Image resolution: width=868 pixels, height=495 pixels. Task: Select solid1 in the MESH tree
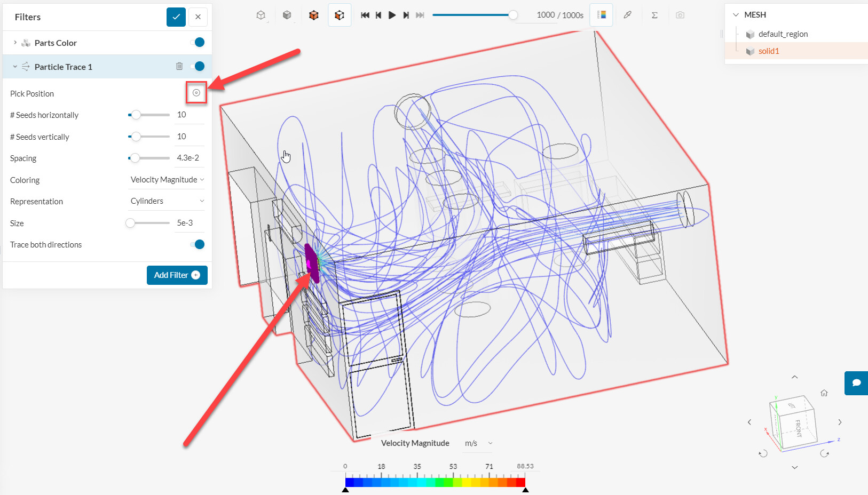pyautogui.click(x=769, y=51)
